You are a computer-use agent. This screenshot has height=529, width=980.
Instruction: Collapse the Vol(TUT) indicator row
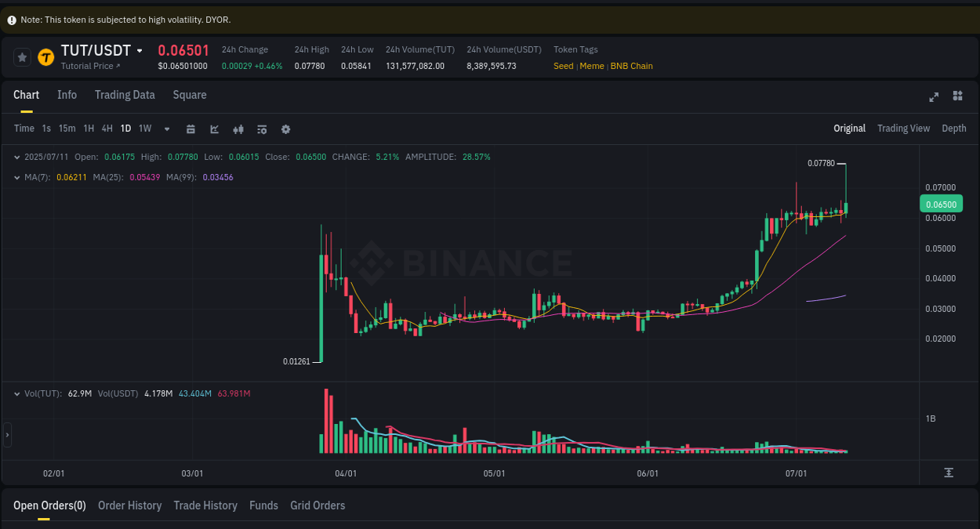[x=17, y=393]
